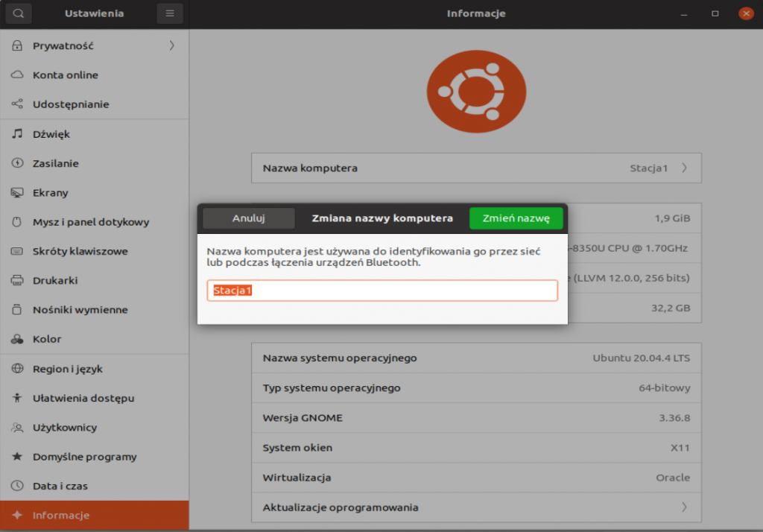Select Udostępnianie in the sidebar

pyautogui.click(x=71, y=104)
